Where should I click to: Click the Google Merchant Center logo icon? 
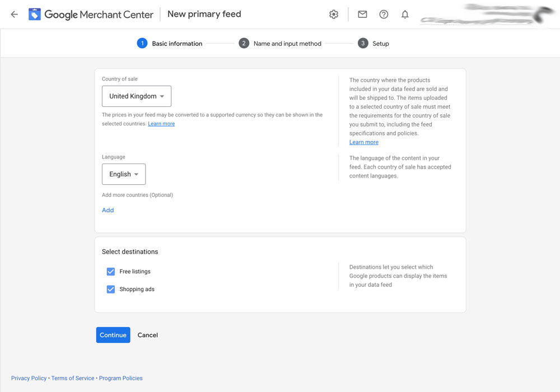[x=35, y=15]
